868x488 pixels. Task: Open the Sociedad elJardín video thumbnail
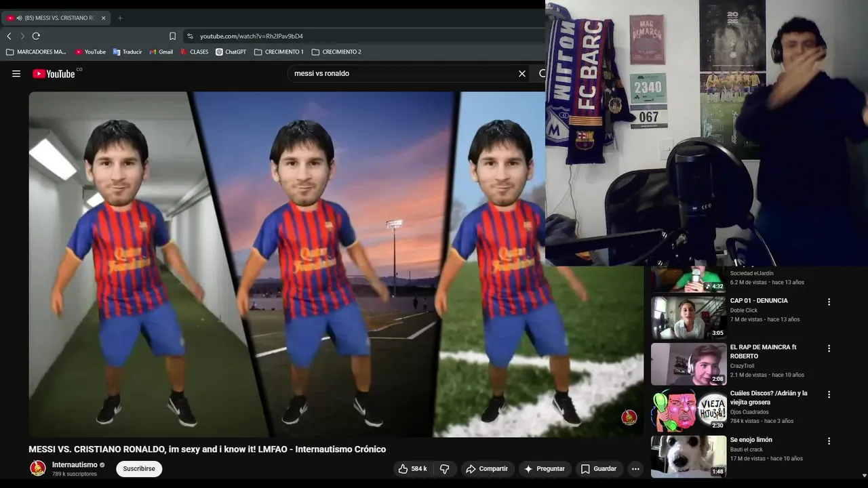tap(688, 279)
